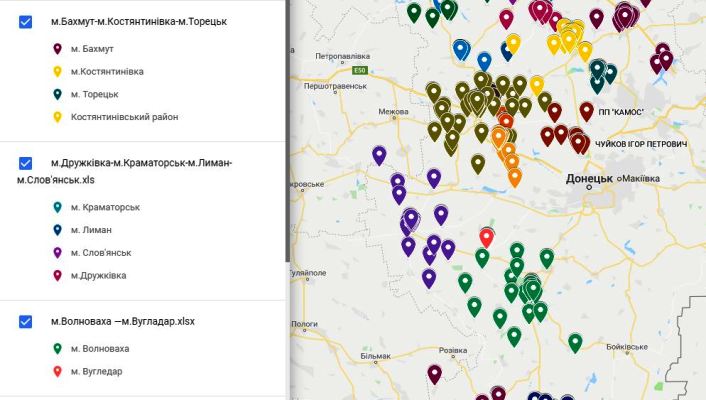This screenshot has height=400, width=706.
Task: Click the map pin labeled ПП "КАМОС"
Action: 586,112
